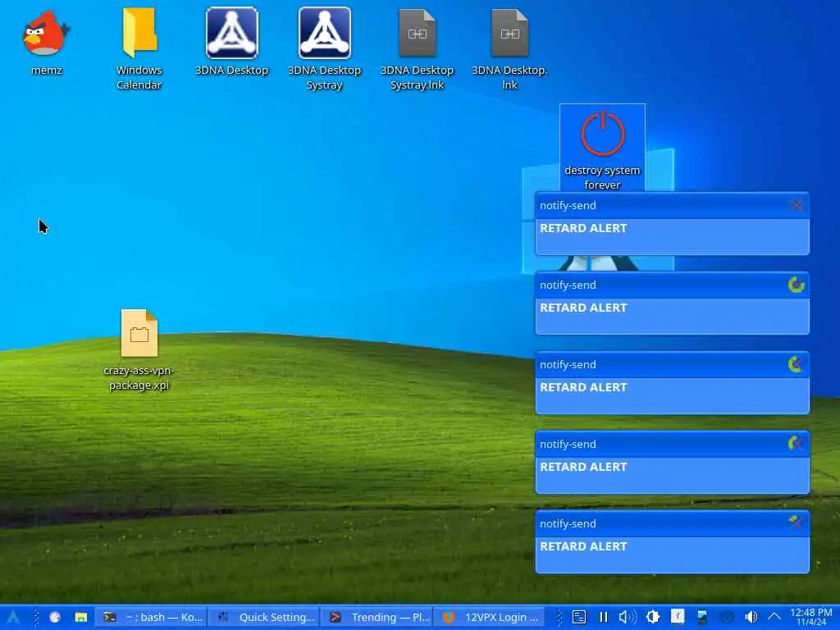The image size is (840, 630).
Task: Click the third notification's RETARD ALERT text
Action: coord(583,387)
